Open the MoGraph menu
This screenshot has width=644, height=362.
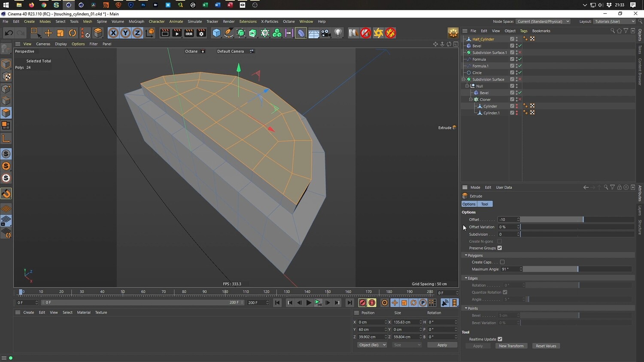(136, 21)
